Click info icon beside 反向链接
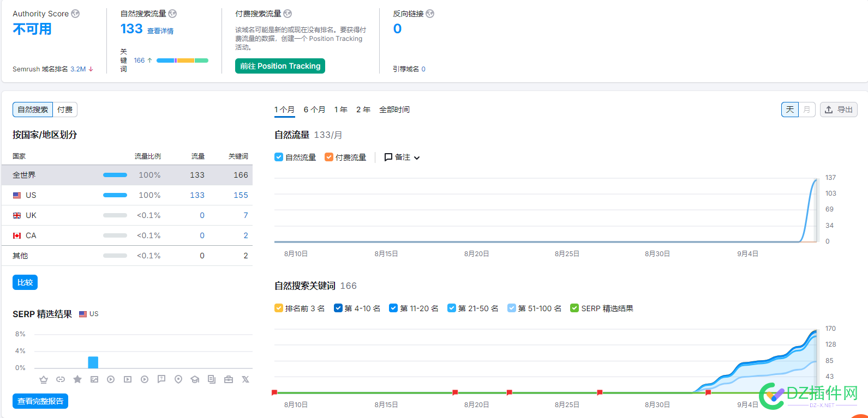This screenshot has width=868, height=418. (430, 14)
